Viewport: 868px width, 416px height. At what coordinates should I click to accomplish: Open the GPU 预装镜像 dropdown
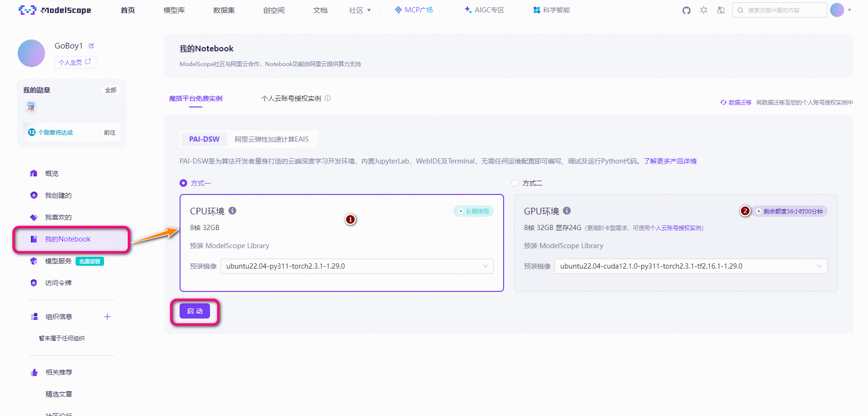(x=691, y=266)
